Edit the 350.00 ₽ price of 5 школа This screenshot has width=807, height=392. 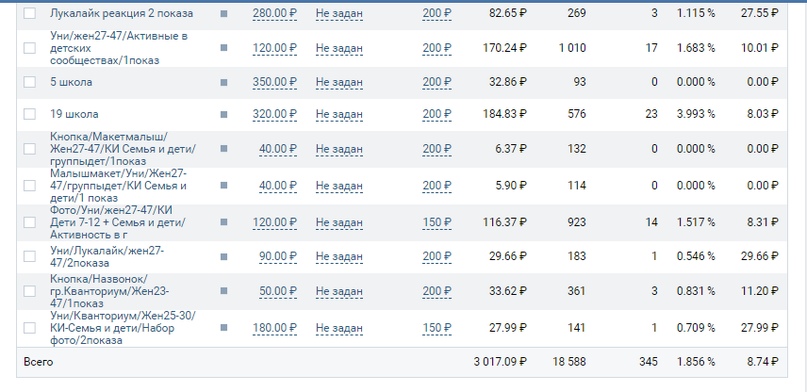(275, 82)
